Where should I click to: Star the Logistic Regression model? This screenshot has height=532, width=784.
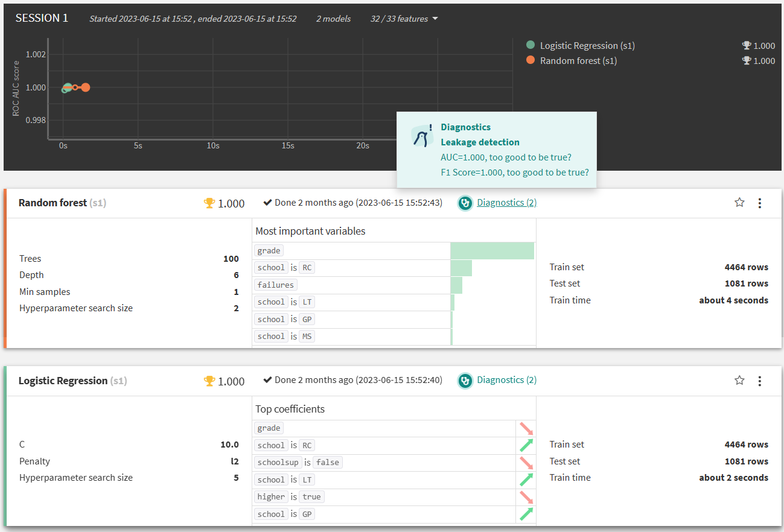coord(739,380)
